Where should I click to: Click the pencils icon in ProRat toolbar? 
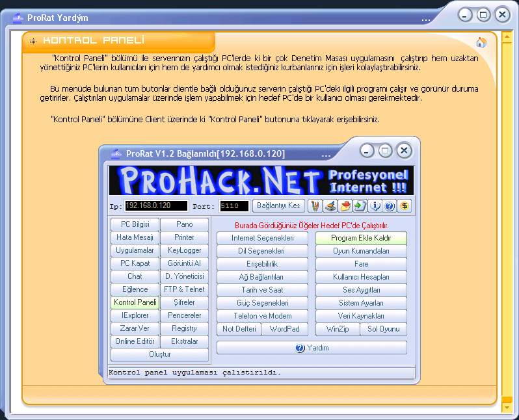[315, 206]
